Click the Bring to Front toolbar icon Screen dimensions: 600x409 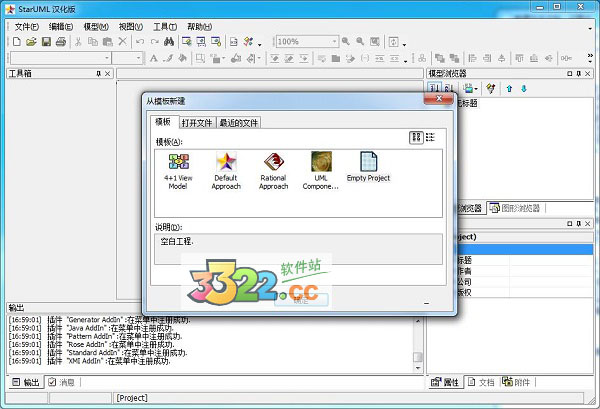click(440, 58)
